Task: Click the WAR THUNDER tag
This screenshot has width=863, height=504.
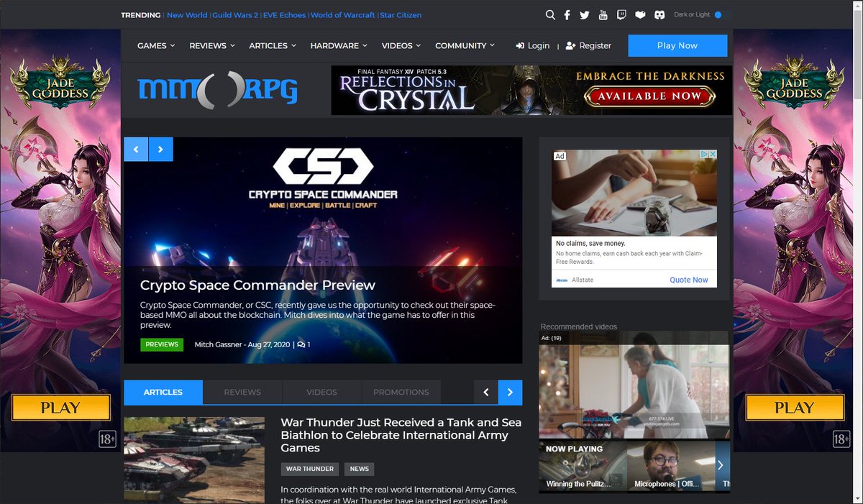Action: (310, 469)
